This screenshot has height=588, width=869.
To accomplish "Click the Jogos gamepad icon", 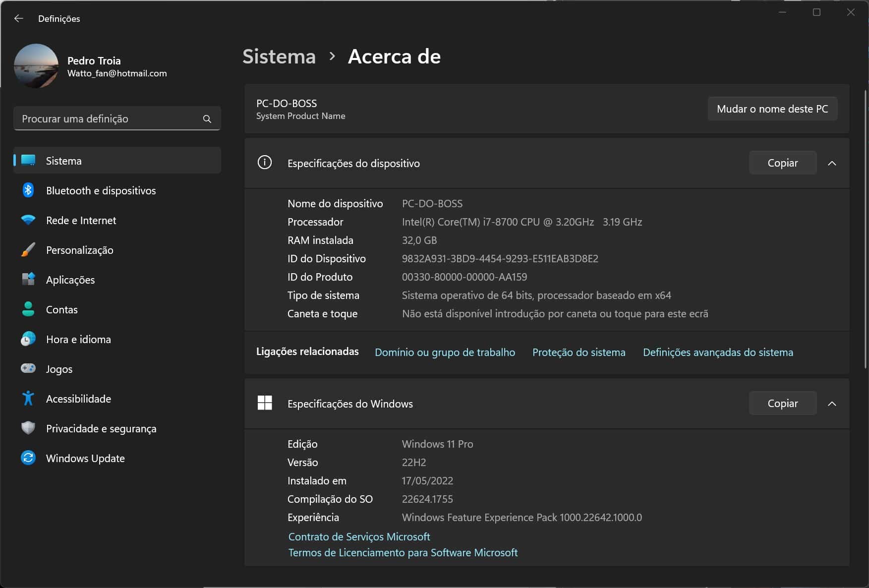I will pos(28,369).
